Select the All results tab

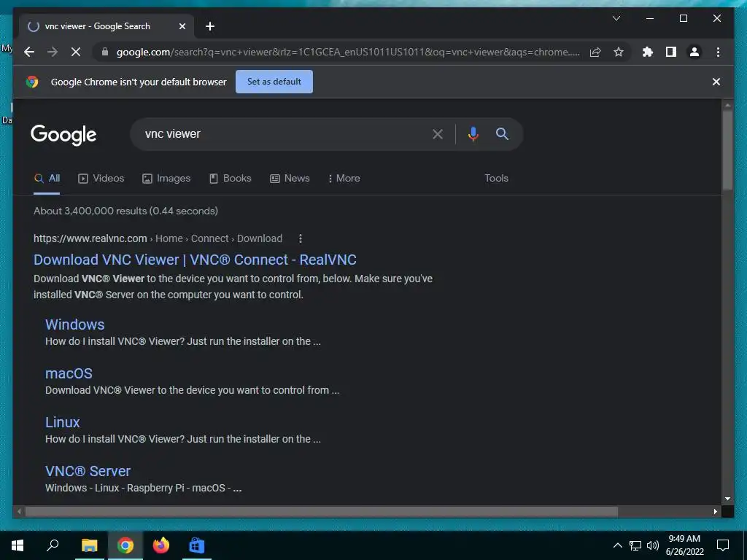tap(47, 179)
